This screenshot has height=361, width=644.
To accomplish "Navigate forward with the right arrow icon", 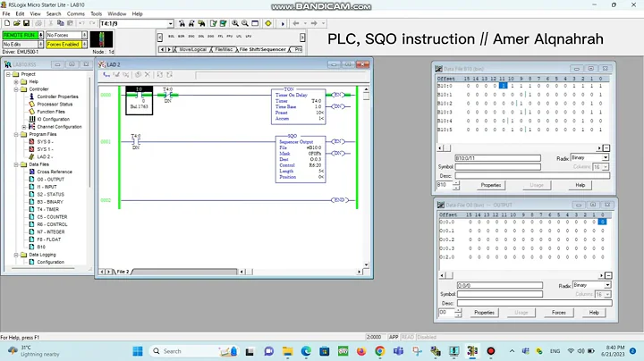I will (314, 23).
